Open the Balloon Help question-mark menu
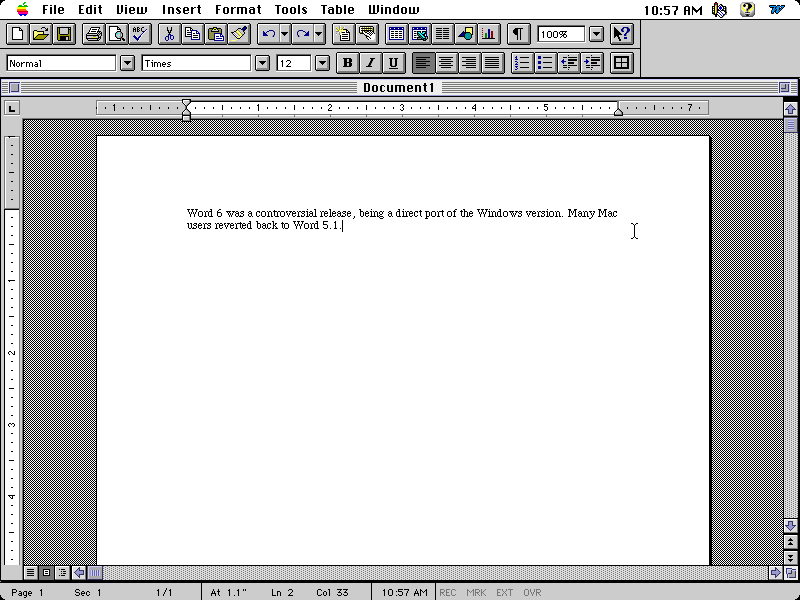Screen dimensions: 800x600 (x=747, y=9)
